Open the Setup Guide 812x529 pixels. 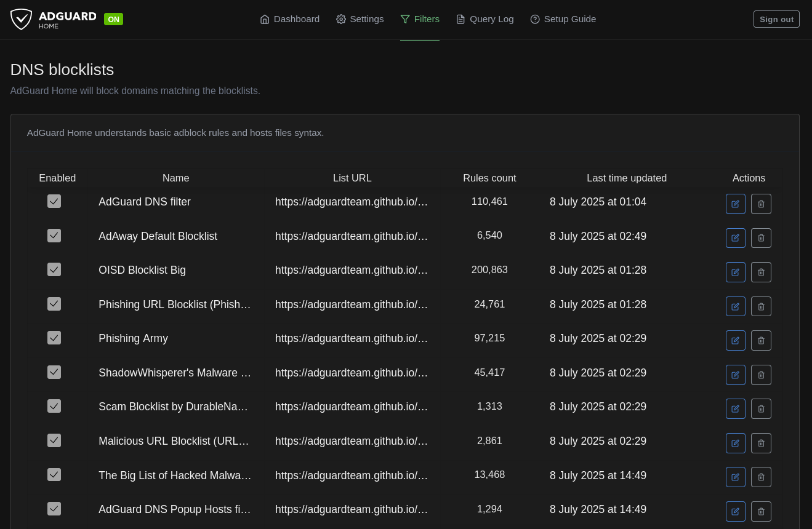click(563, 19)
